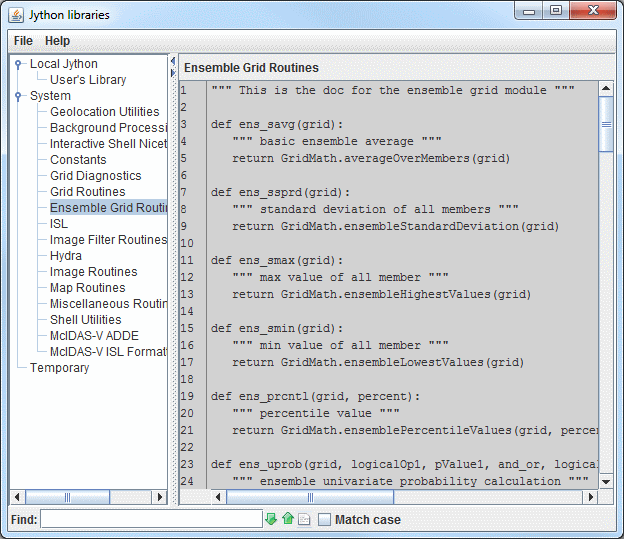The width and height of the screenshot is (624, 539).
Task: Click the code editor scroll-right arrow
Action: 591,497
